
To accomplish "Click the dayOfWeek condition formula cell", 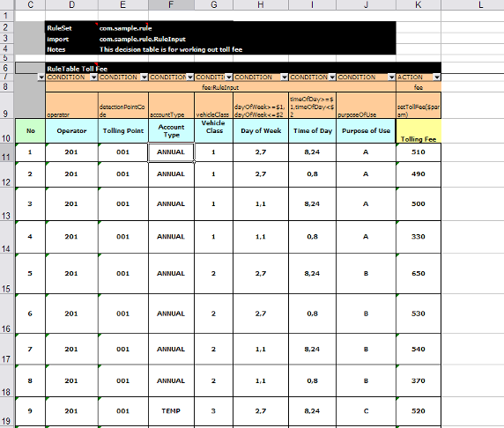I will pos(261,106).
